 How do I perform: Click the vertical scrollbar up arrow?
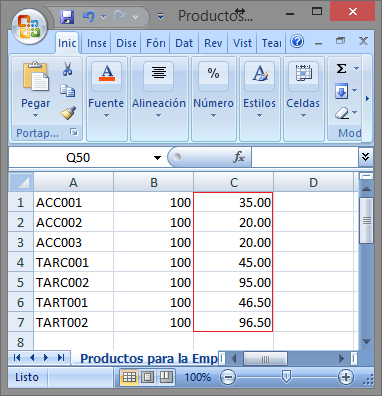click(366, 189)
